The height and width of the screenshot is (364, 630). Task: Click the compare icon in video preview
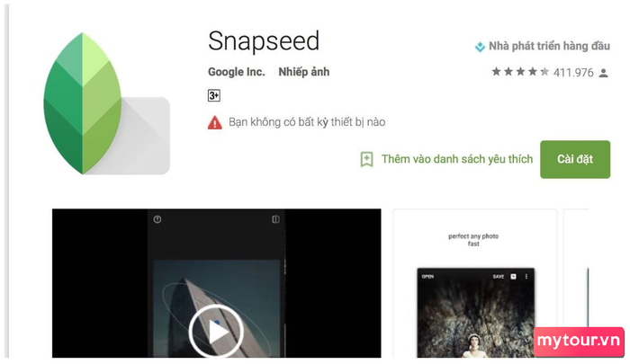(275, 219)
